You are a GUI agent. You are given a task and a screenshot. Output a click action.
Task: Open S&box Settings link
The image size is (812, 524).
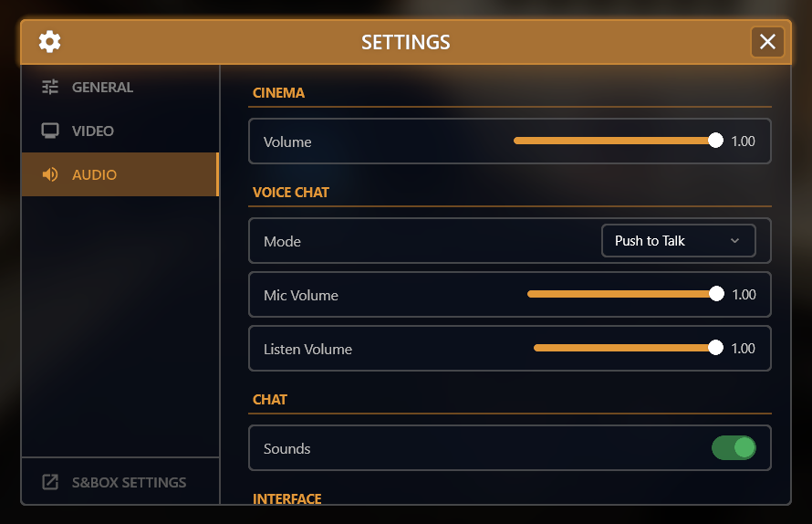[129, 482]
